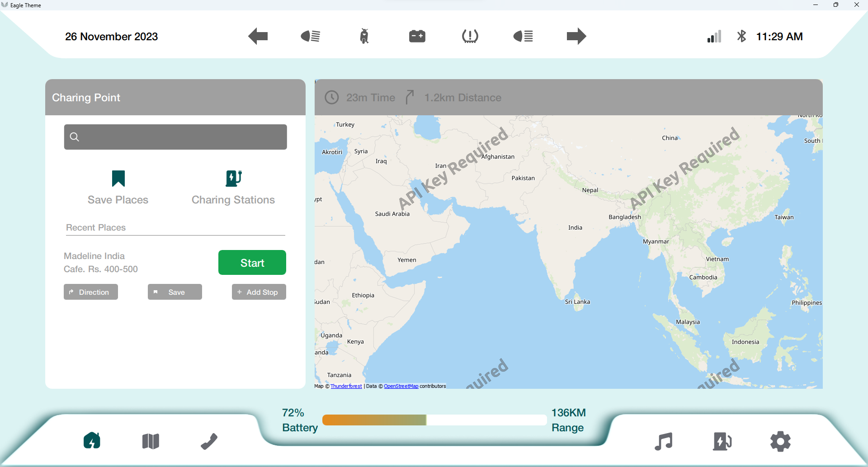868x467 pixels.
Task: Toggle the right headlight beam indicator
Action: click(523, 36)
